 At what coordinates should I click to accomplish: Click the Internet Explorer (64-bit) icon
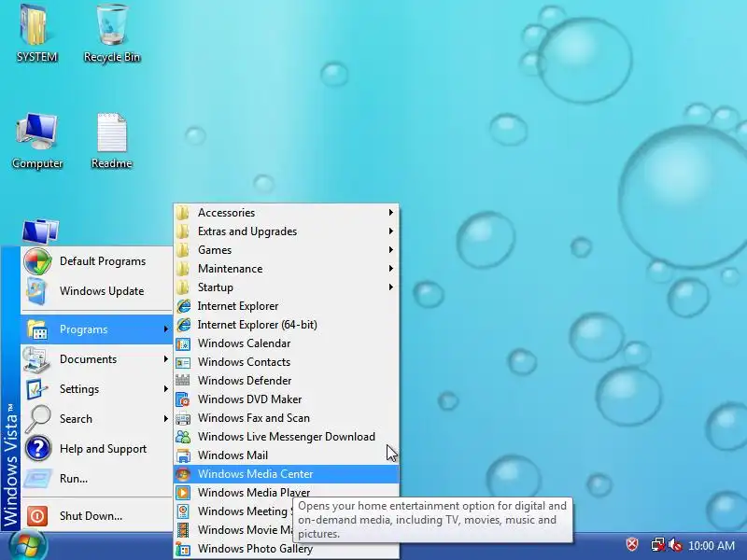point(183,324)
